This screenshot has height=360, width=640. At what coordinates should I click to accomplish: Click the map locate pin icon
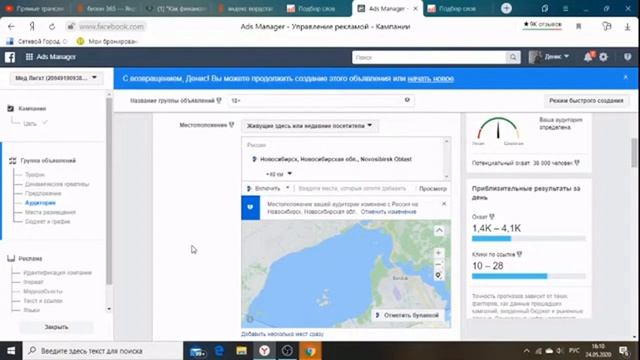point(438,276)
